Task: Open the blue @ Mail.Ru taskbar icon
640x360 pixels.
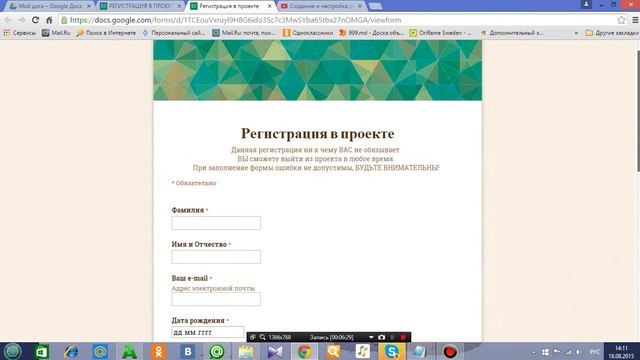Action: [100, 351]
